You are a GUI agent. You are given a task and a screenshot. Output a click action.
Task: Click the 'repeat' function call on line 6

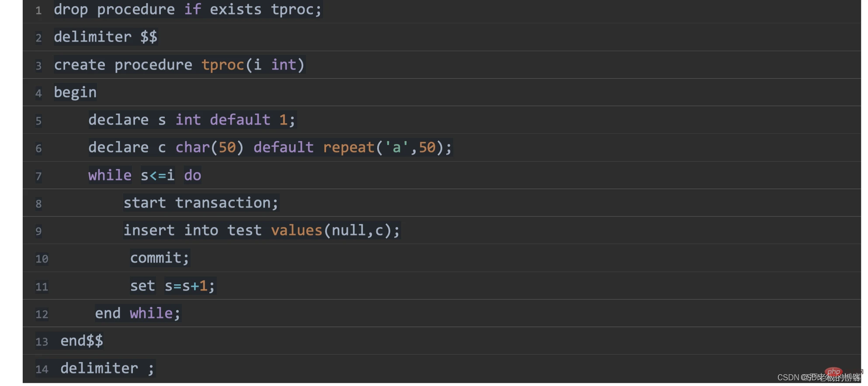pos(349,148)
